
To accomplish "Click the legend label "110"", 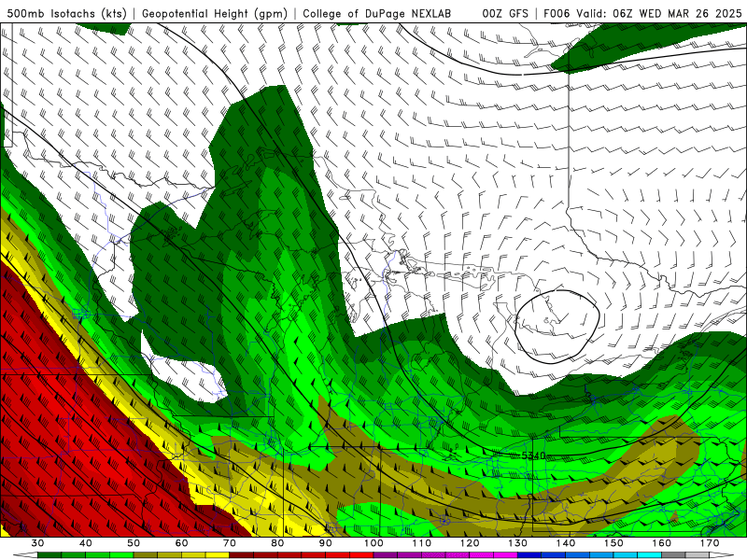I will click(x=422, y=543).
